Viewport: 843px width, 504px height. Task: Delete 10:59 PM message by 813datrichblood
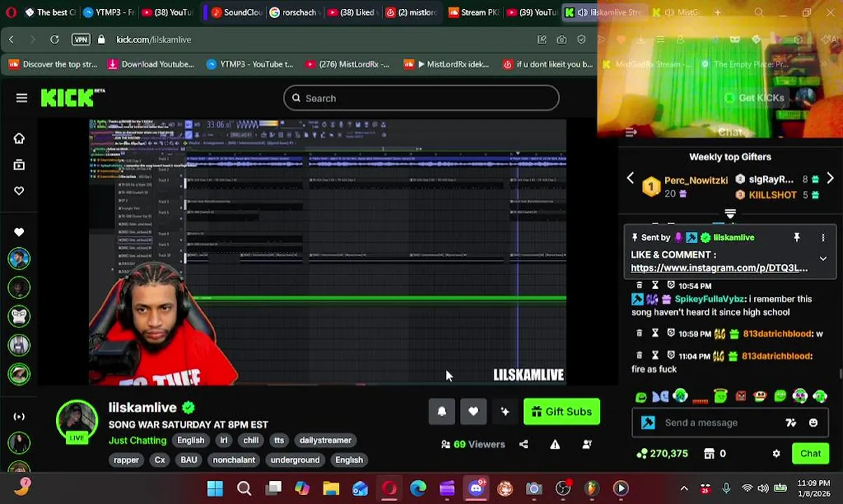coord(639,334)
